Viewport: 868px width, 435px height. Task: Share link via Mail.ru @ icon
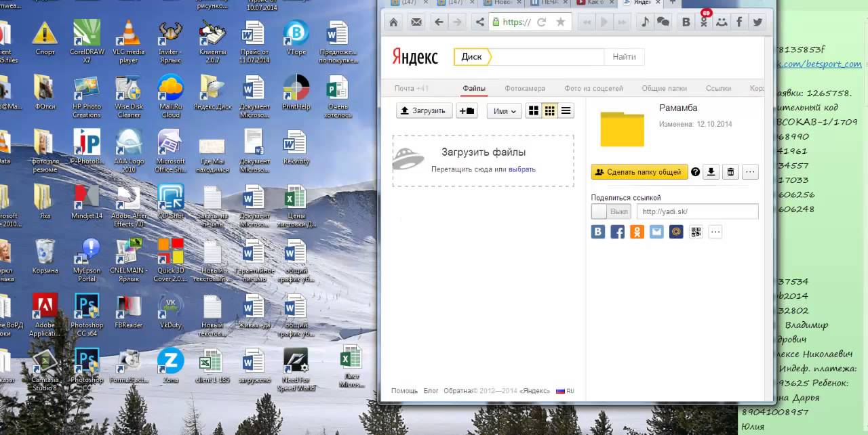click(x=676, y=232)
